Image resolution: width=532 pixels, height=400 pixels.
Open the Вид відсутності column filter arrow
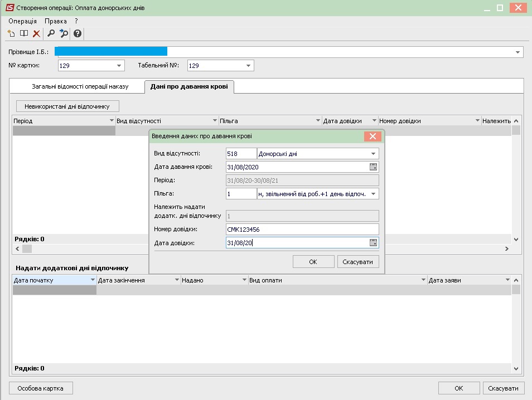(215, 121)
